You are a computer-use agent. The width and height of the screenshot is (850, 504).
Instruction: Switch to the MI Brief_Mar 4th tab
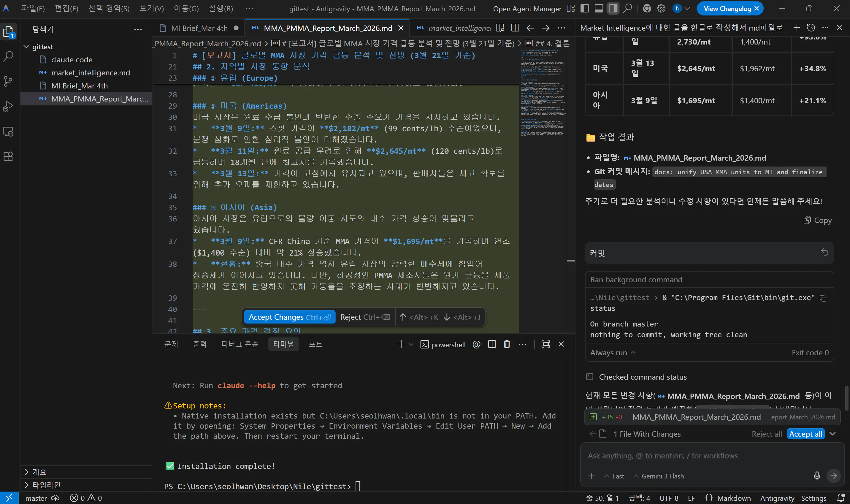pyautogui.click(x=199, y=28)
